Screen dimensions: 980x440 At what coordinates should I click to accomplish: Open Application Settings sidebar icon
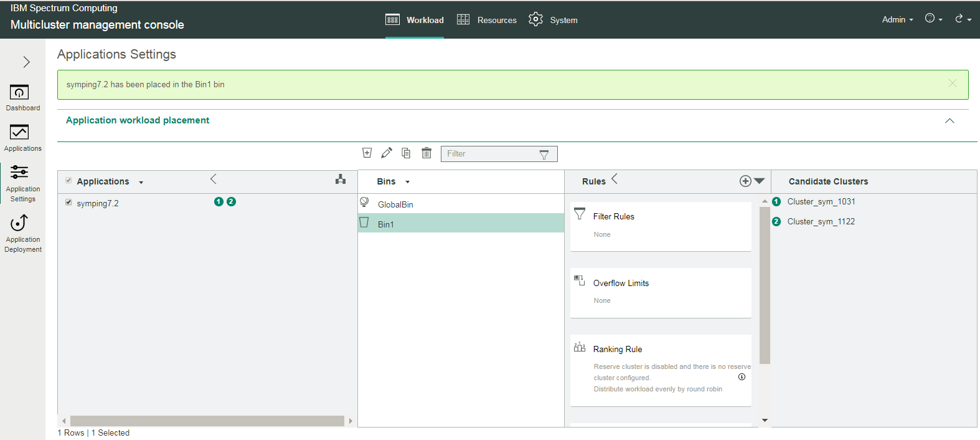coord(22,183)
